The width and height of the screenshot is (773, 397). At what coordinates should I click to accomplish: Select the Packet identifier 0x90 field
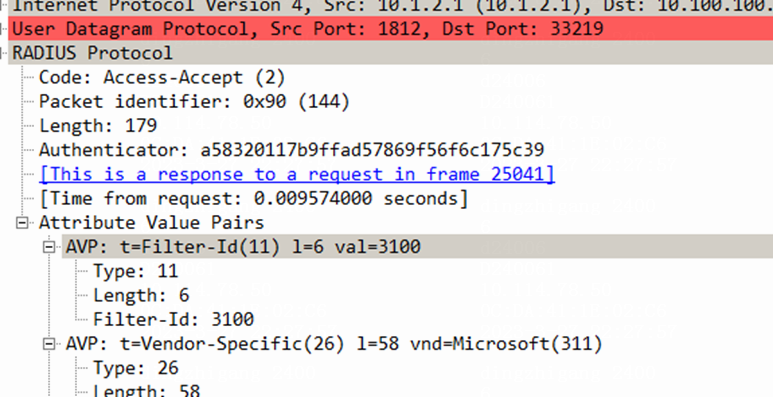(x=194, y=102)
